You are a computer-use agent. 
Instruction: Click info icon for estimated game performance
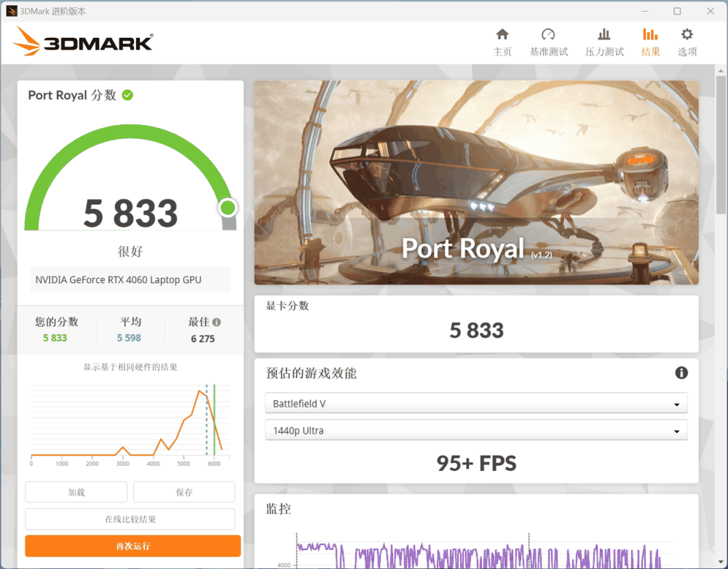click(681, 373)
